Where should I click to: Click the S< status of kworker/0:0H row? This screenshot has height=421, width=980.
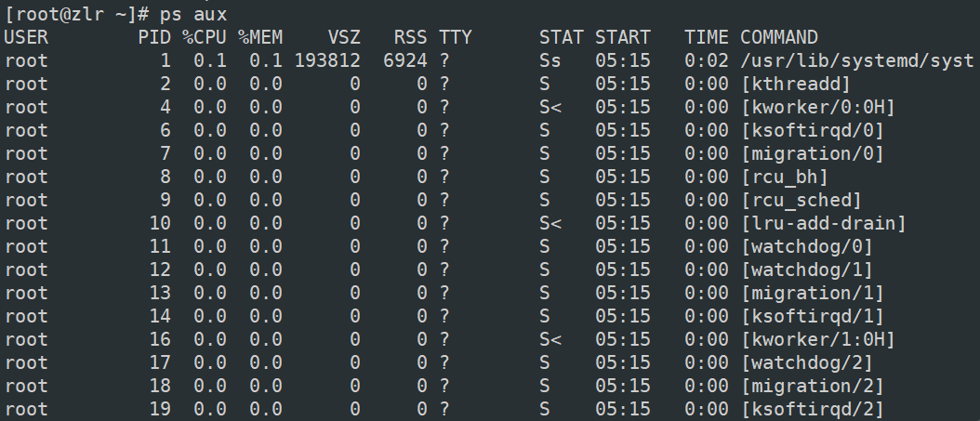point(550,107)
